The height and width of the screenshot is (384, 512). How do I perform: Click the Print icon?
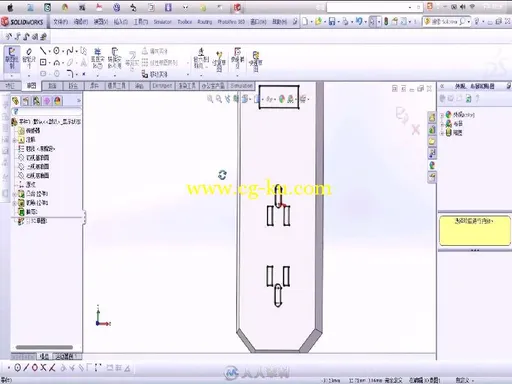[x=345, y=22]
